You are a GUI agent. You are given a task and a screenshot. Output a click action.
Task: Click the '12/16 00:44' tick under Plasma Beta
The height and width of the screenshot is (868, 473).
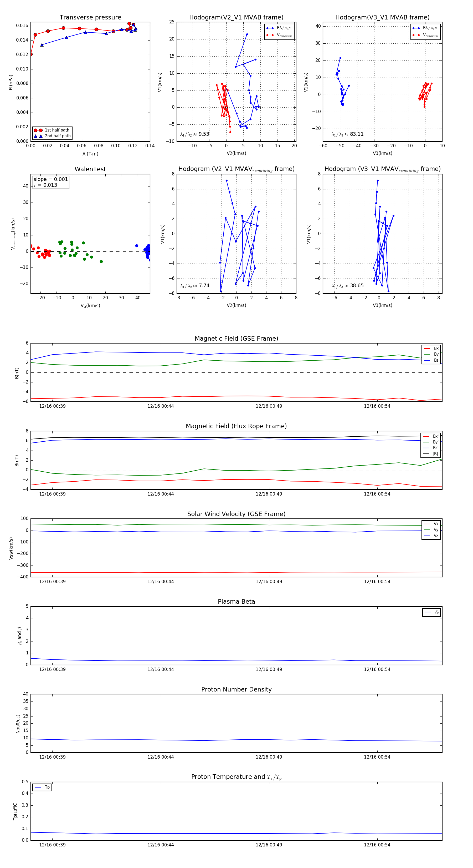[x=161, y=669]
